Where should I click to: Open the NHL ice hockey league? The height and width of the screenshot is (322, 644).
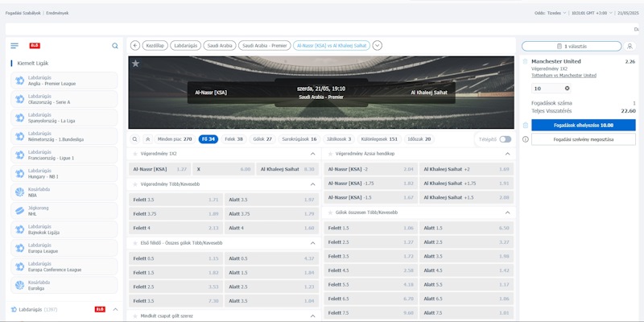coord(64,211)
